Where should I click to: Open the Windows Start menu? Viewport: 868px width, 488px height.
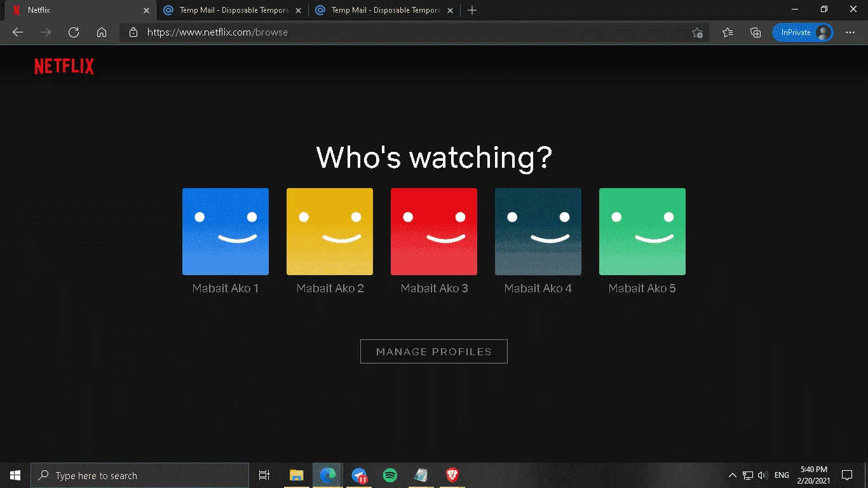click(x=15, y=475)
